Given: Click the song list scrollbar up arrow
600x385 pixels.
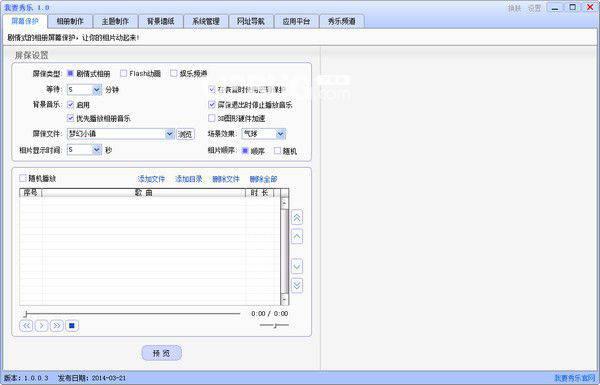Looking at the screenshot, I should coord(284,202).
